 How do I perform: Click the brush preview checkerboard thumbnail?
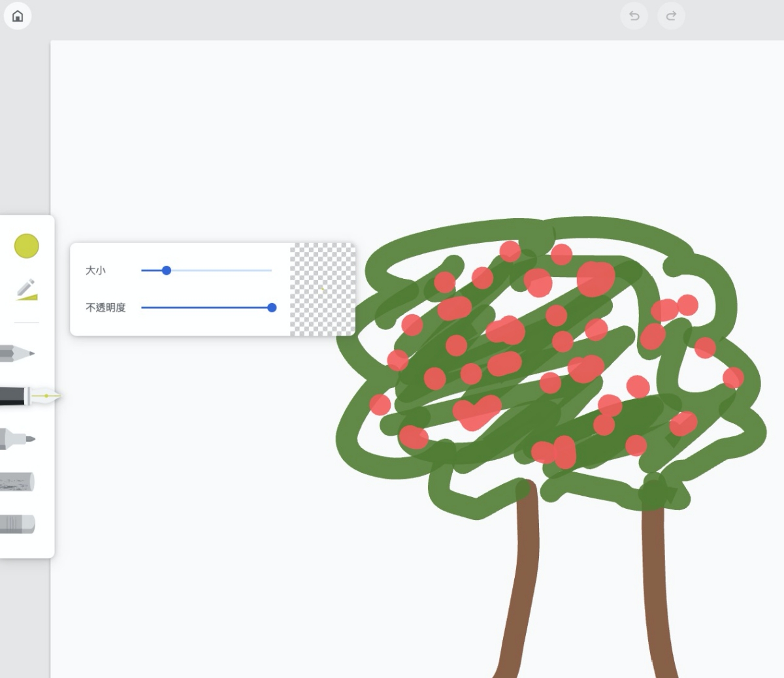click(323, 289)
